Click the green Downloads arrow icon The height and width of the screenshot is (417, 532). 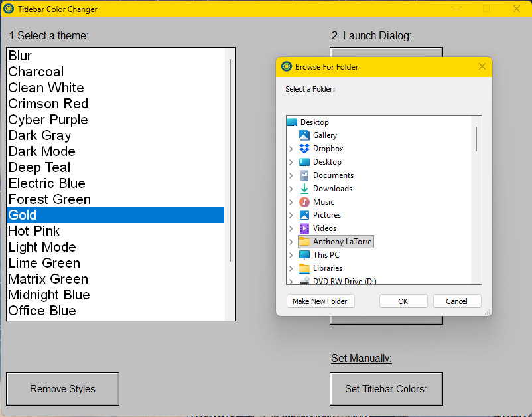[x=304, y=189]
